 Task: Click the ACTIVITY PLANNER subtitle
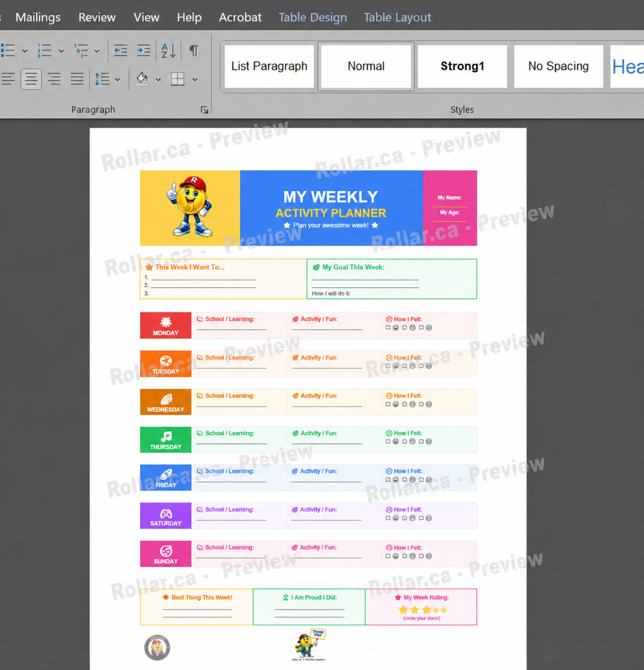331,213
